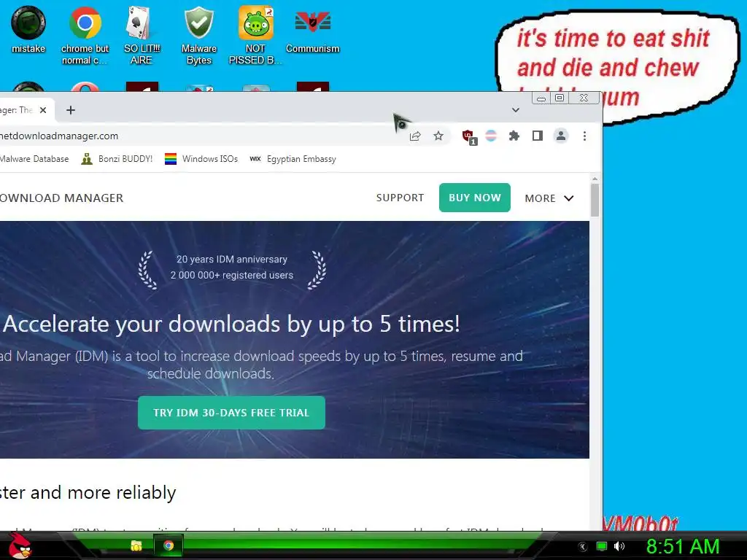Open the 'mistake' desktop shortcut
This screenshot has height=560, width=747.
click(28, 29)
